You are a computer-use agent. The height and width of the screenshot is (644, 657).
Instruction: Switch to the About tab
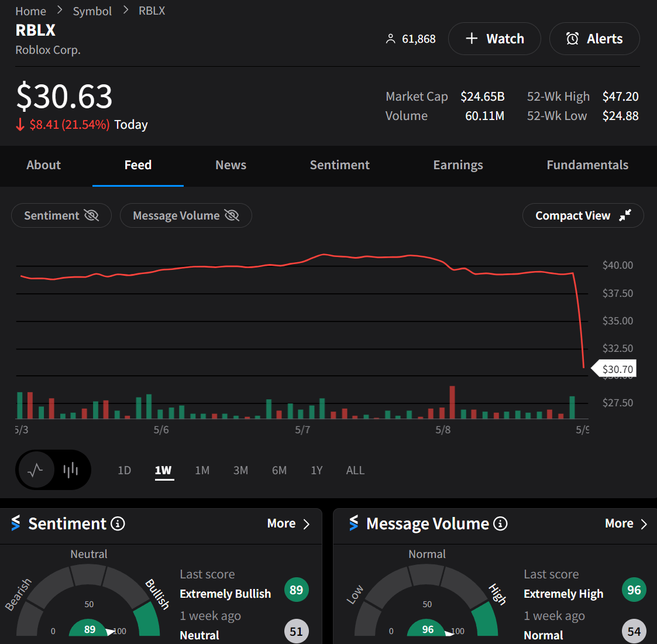pyautogui.click(x=43, y=165)
